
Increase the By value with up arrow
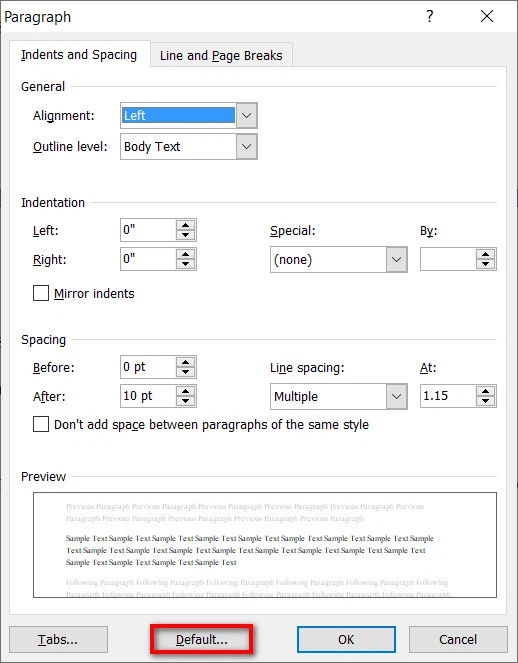click(x=485, y=254)
